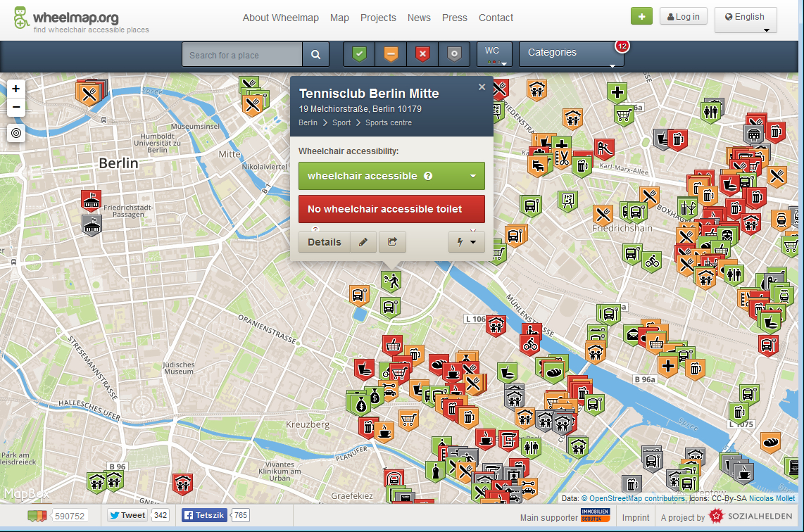Image resolution: width=804 pixels, height=532 pixels.
Task: Select green bus stop marker below tennis marker
Action: (390, 308)
